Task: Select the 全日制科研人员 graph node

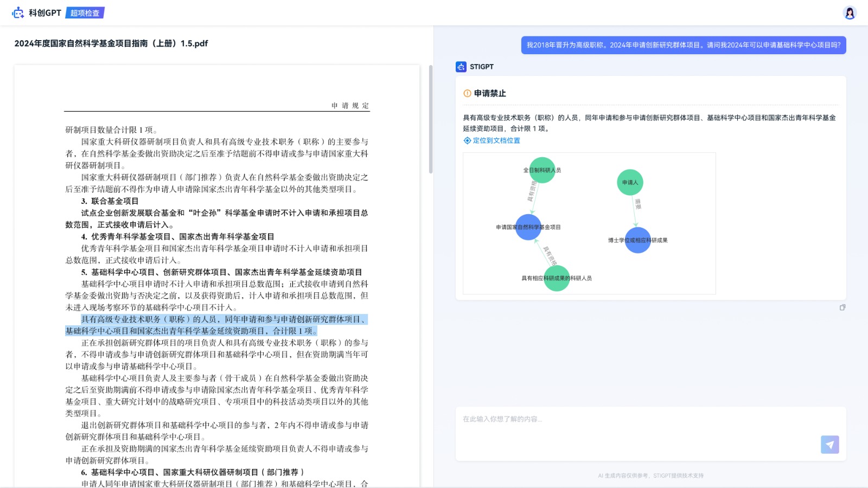Action: click(x=542, y=170)
